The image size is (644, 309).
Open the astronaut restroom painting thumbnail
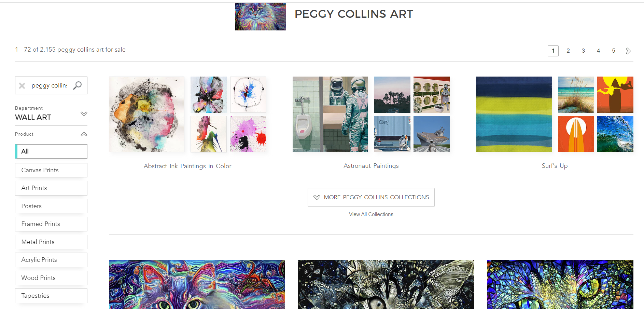point(330,114)
